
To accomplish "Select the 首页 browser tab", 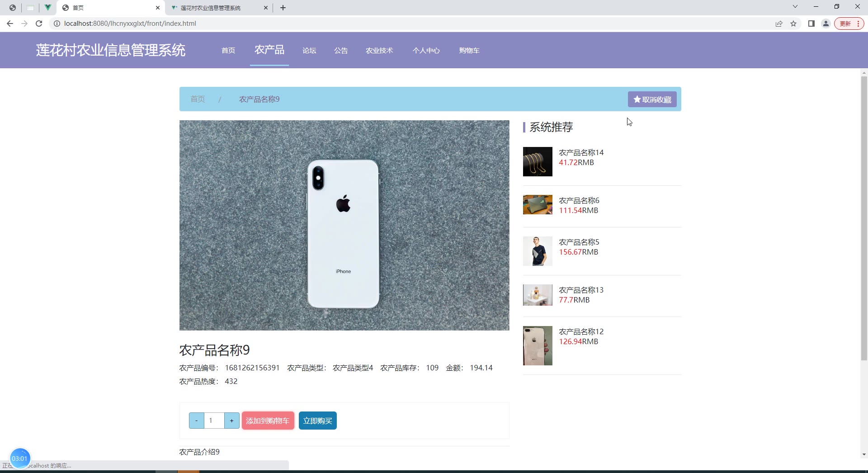I will tap(111, 8).
